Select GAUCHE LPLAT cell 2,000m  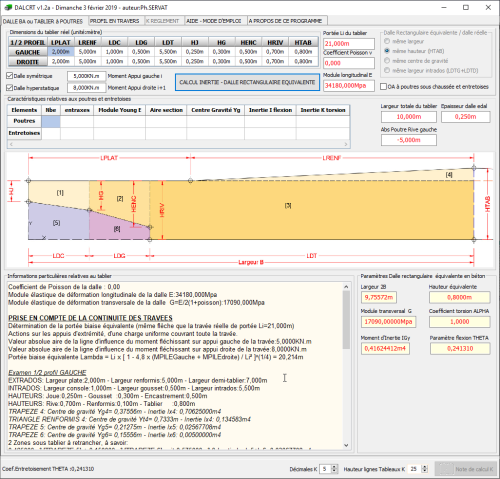[61, 52]
